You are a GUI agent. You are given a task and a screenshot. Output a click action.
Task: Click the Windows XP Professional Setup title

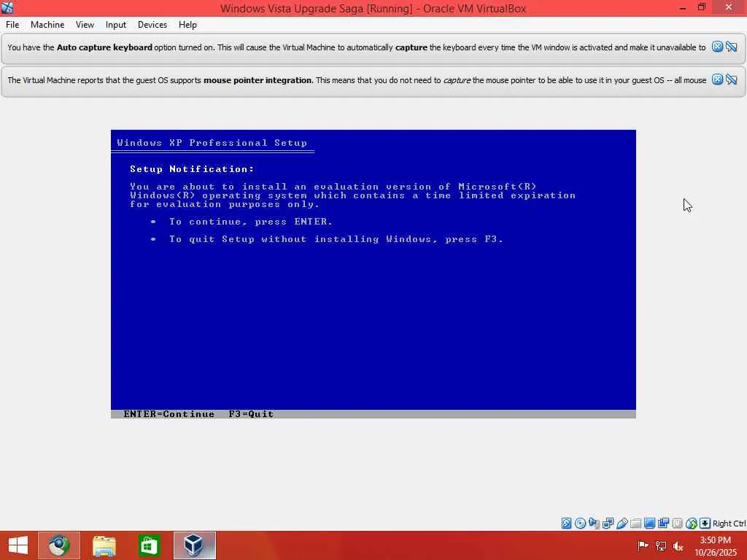point(212,143)
